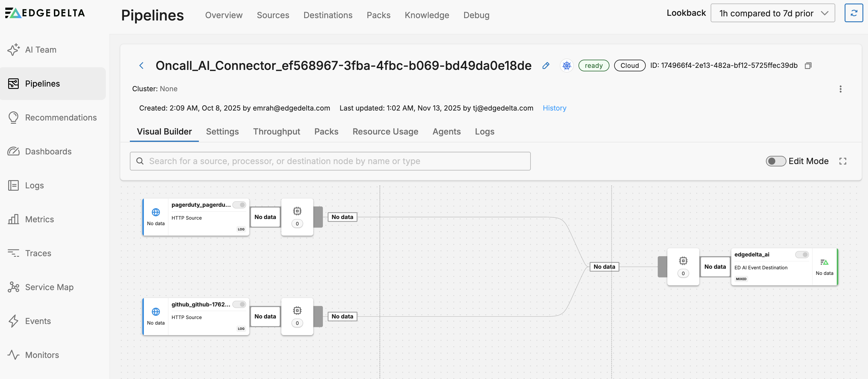Toggle the pagerduty HTTP Source node on
The image size is (868, 379).
point(240,204)
